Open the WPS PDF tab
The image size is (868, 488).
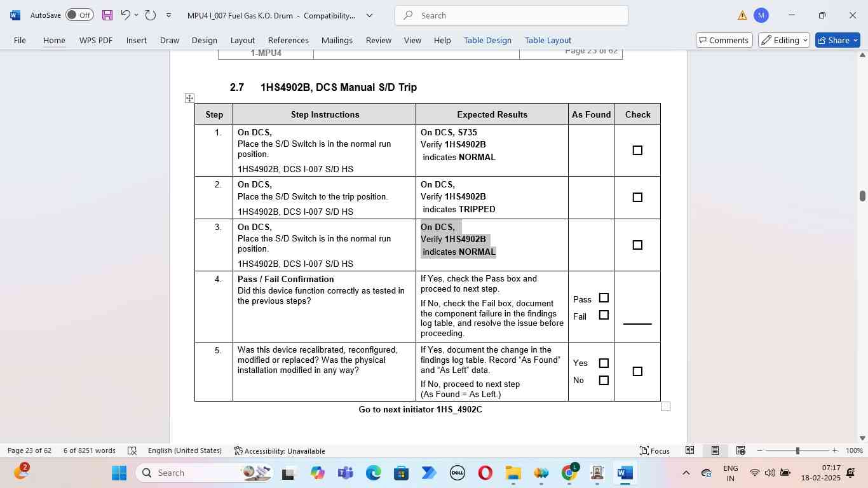point(96,40)
